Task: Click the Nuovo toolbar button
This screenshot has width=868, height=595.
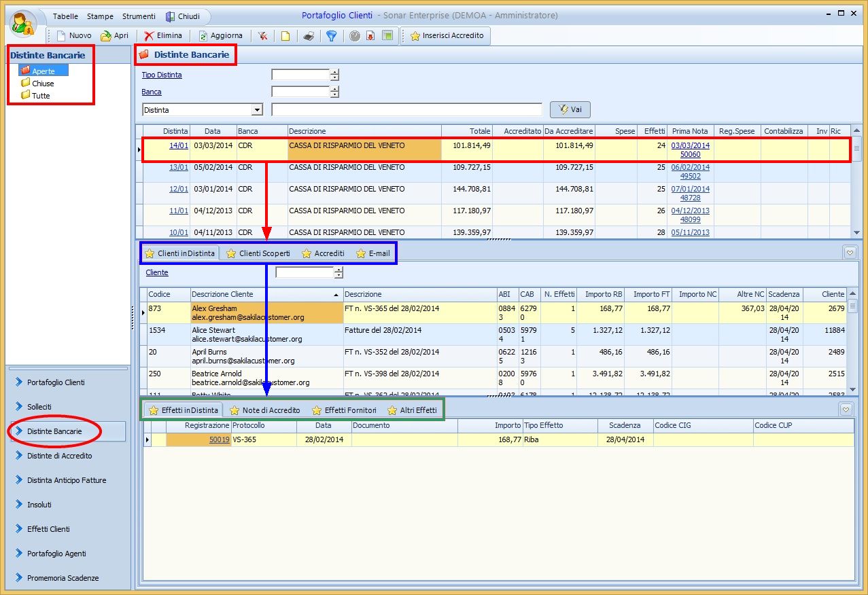Action: coord(74,35)
